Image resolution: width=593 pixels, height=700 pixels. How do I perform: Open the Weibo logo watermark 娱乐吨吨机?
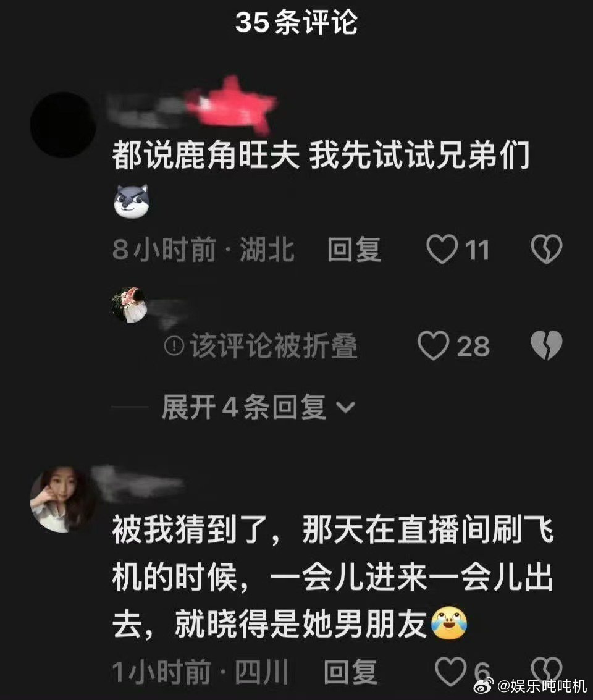click(529, 685)
